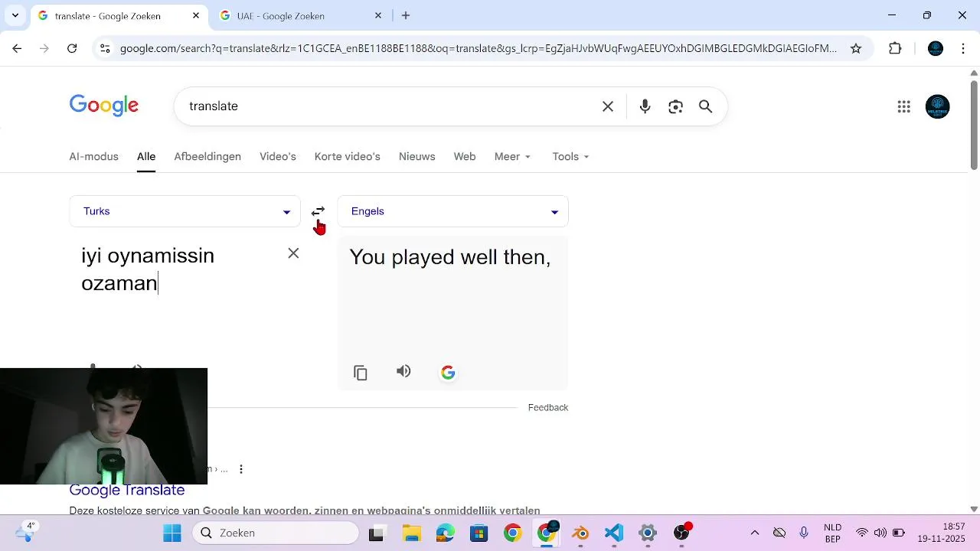Open Video's results
Viewport: 980px width, 551px height.
point(278,156)
